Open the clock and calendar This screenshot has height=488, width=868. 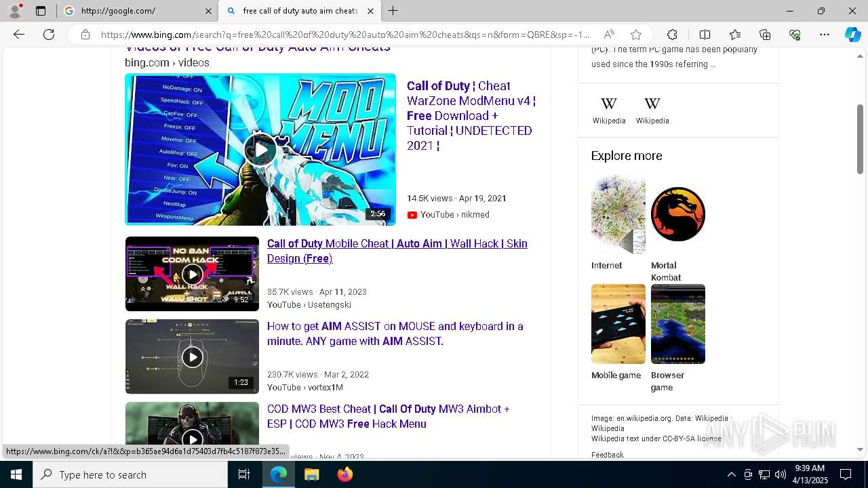click(x=810, y=474)
